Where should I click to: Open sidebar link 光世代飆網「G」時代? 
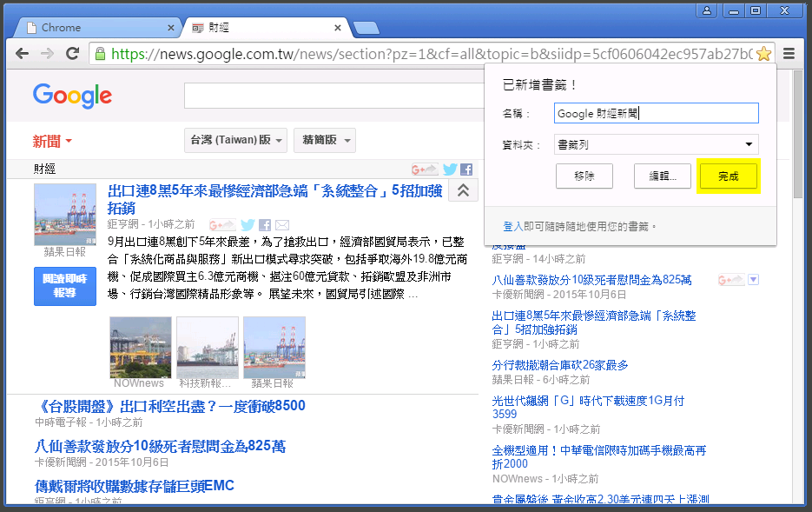pyautogui.click(x=588, y=408)
